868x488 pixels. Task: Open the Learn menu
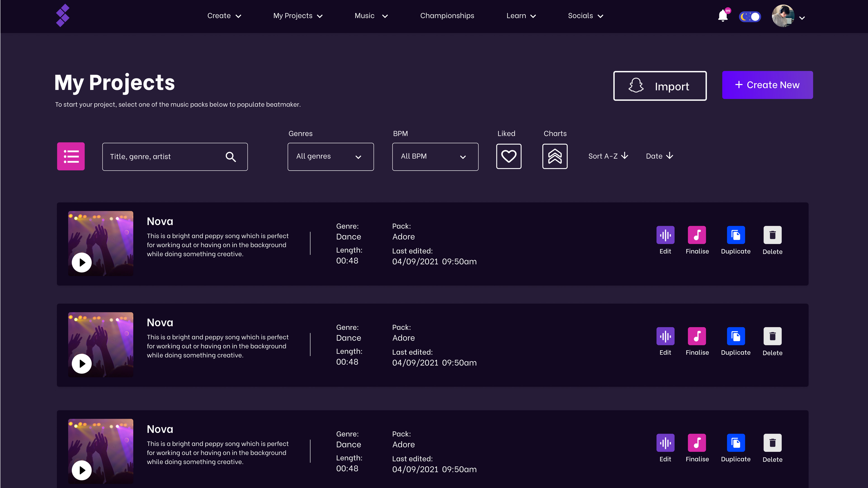pos(521,16)
